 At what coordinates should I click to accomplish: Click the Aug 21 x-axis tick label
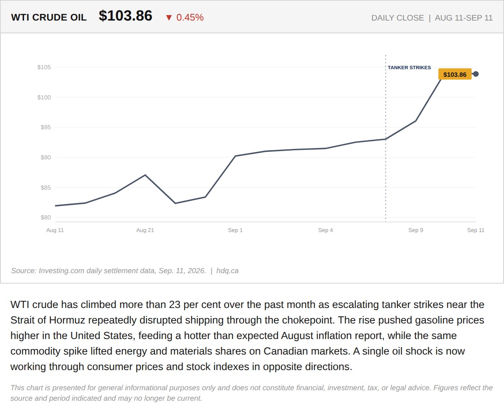(145, 230)
